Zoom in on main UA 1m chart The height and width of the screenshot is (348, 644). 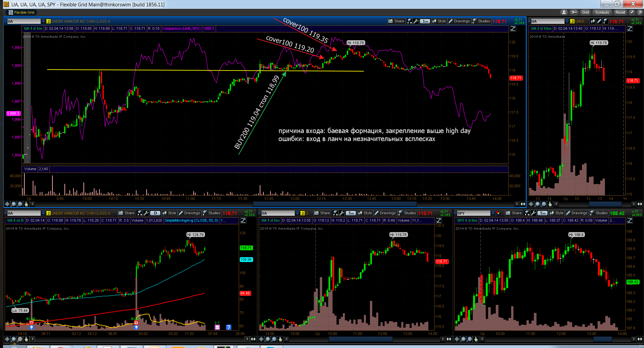point(13,204)
